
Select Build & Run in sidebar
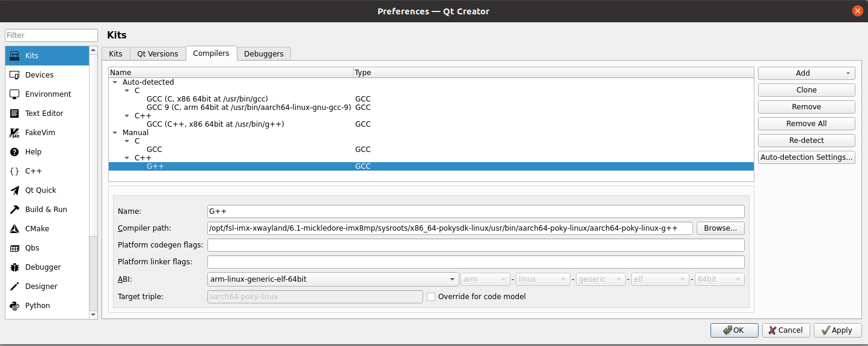tap(47, 209)
